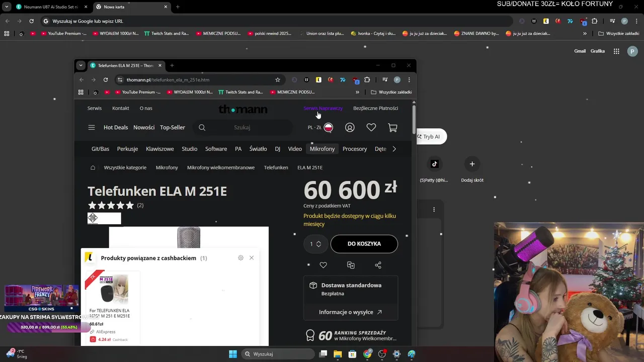
Task: Open the Gmail link in back window
Action: [x=580, y=51]
